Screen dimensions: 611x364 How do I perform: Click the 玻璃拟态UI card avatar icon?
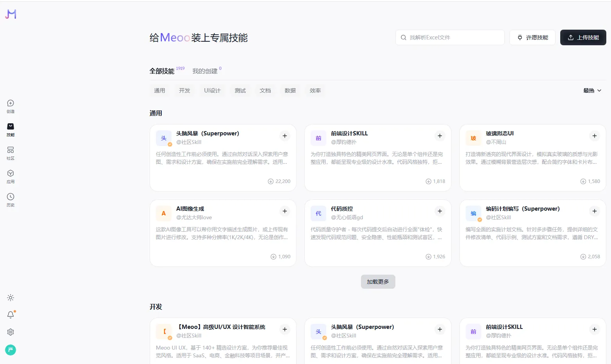pos(473,138)
